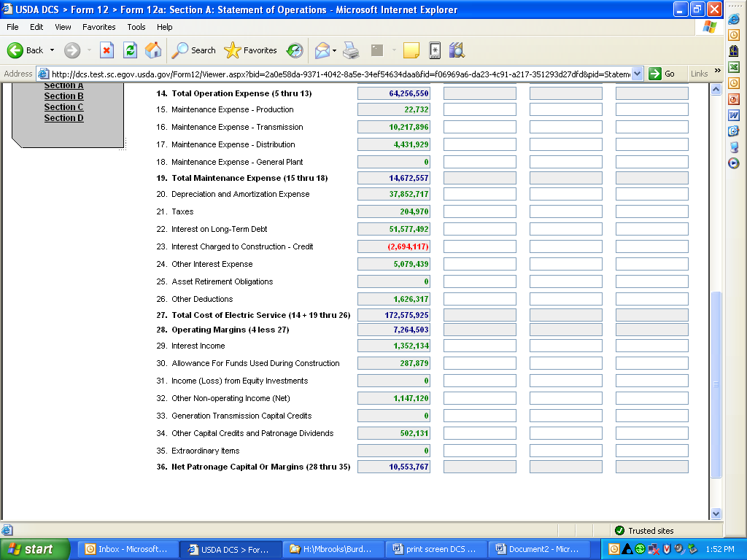Open the History toolbar icon
Image resolution: width=747 pixels, height=560 pixels.
pos(295,50)
